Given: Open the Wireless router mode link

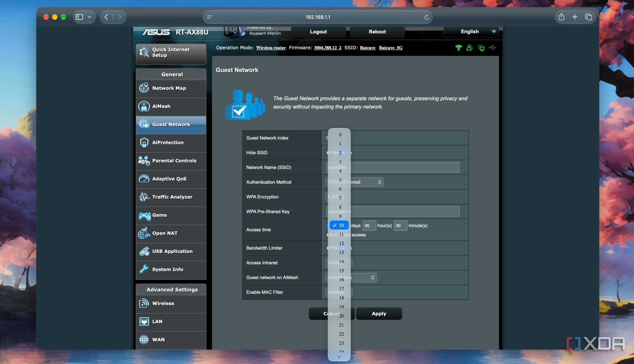Looking at the screenshot, I should (271, 48).
